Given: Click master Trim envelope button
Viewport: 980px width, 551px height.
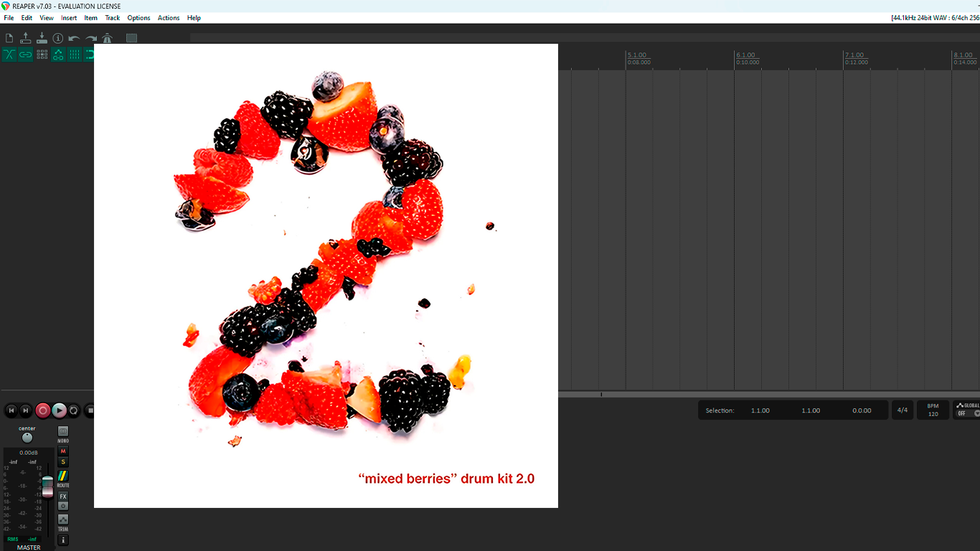Looking at the screenshot, I should click(x=63, y=519).
